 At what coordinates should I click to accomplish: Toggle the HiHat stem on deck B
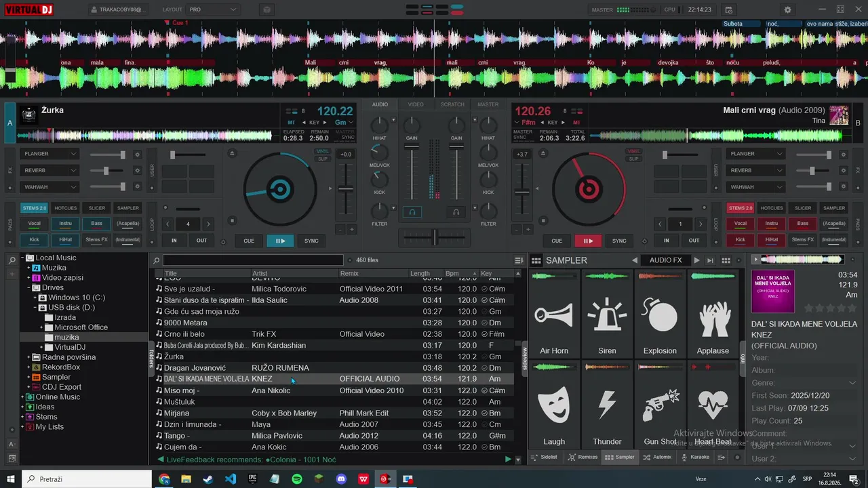click(772, 239)
